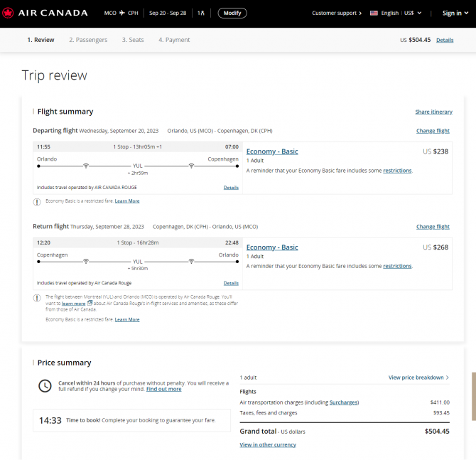
Task: Click the second wifi icon on return flight line
Action: (191, 262)
